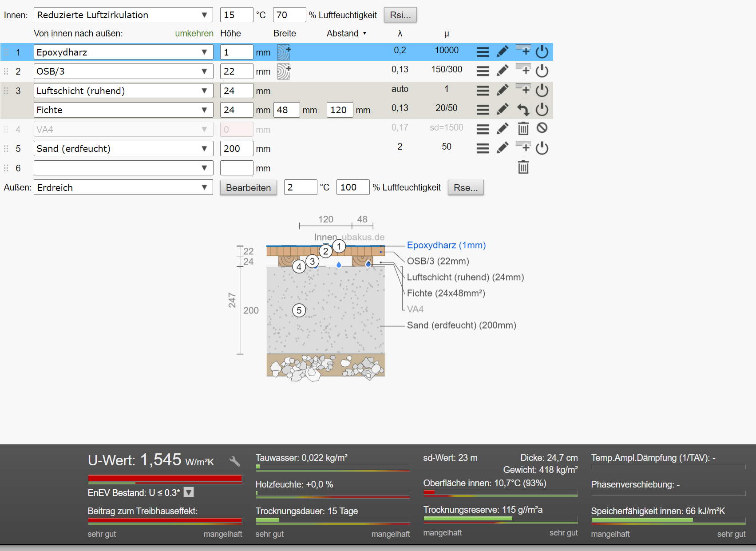Insert a layer after Luftschicht (ruhend)
The height and width of the screenshot is (551, 756).
523,89
